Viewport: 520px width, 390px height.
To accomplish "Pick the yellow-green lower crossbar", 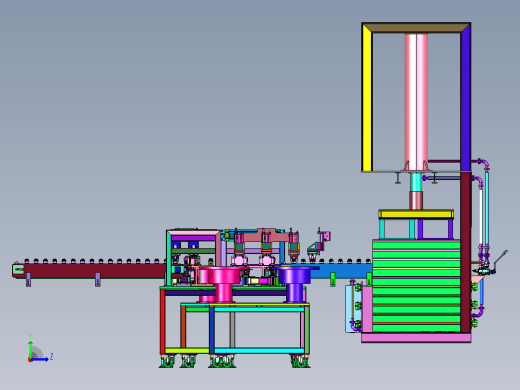I will tap(187, 351).
